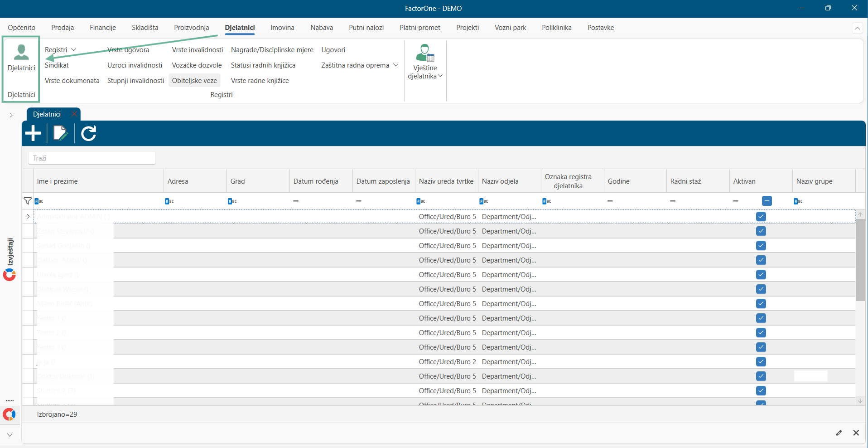Open the Ugovori item
Image resolution: width=868 pixels, height=448 pixels.
333,50
